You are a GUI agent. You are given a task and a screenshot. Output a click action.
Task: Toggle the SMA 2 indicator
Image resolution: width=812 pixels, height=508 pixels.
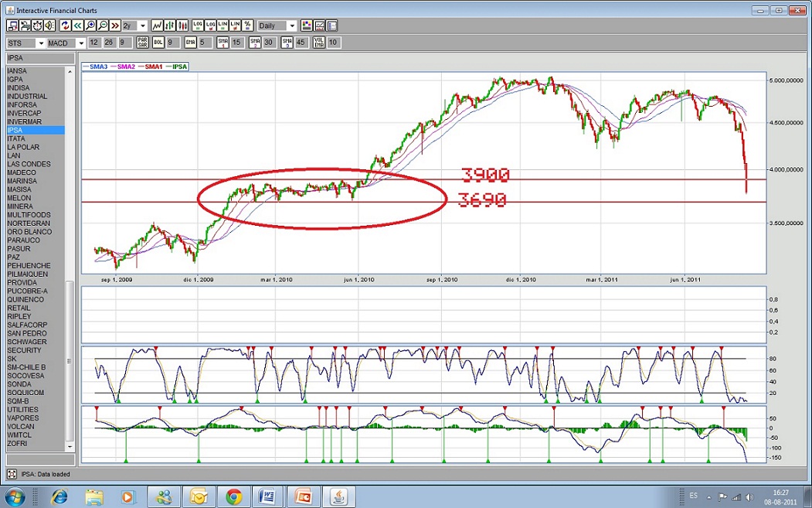pos(254,43)
